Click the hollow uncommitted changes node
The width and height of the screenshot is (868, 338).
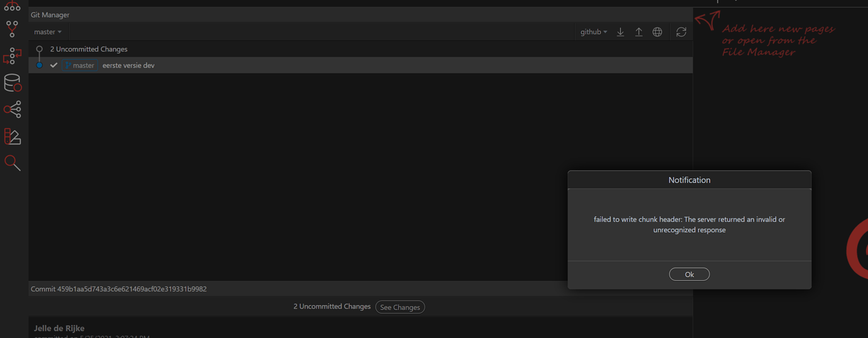pos(39,49)
